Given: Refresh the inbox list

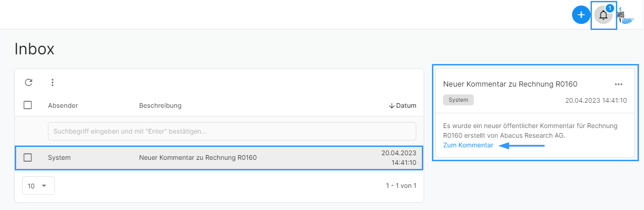Looking at the screenshot, I should [29, 82].
